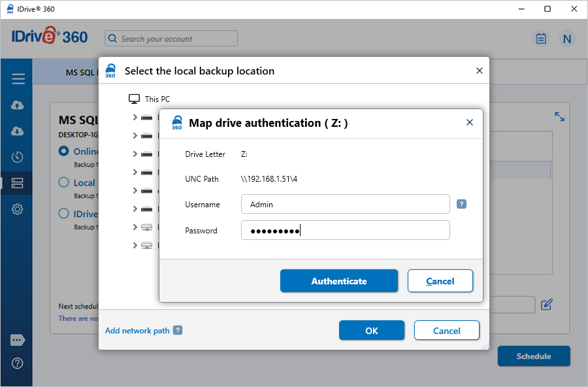Select the IDrive backup radio button
The width and height of the screenshot is (588, 387).
(64, 213)
